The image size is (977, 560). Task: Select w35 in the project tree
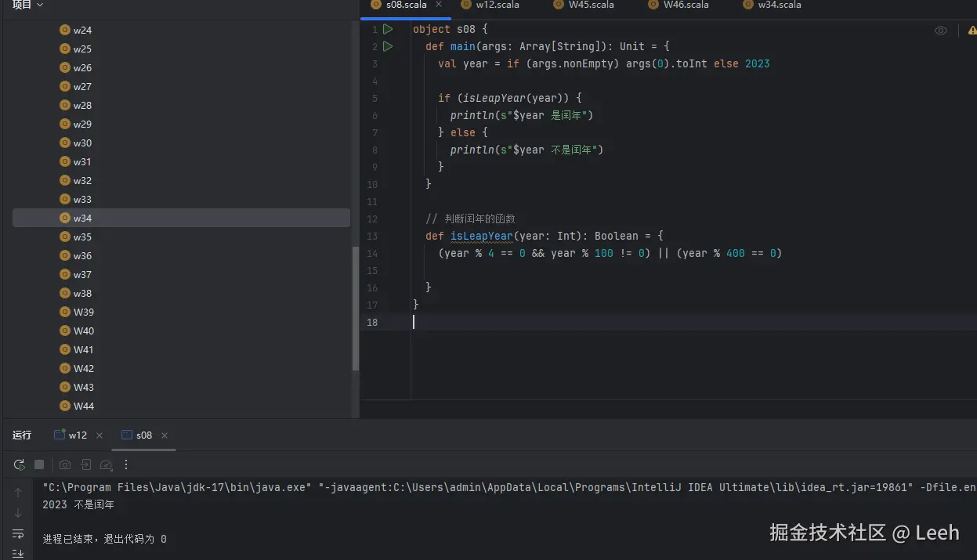(x=181, y=237)
